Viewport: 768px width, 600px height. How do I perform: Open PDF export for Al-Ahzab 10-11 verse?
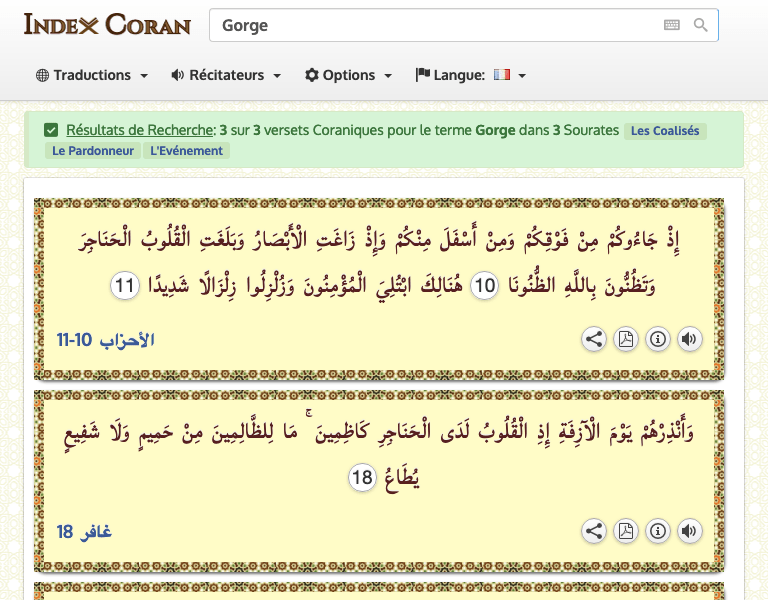tap(625, 339)
